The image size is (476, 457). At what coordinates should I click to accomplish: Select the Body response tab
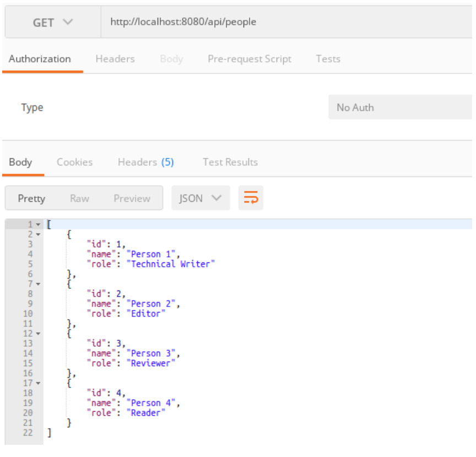click(21, 162)
